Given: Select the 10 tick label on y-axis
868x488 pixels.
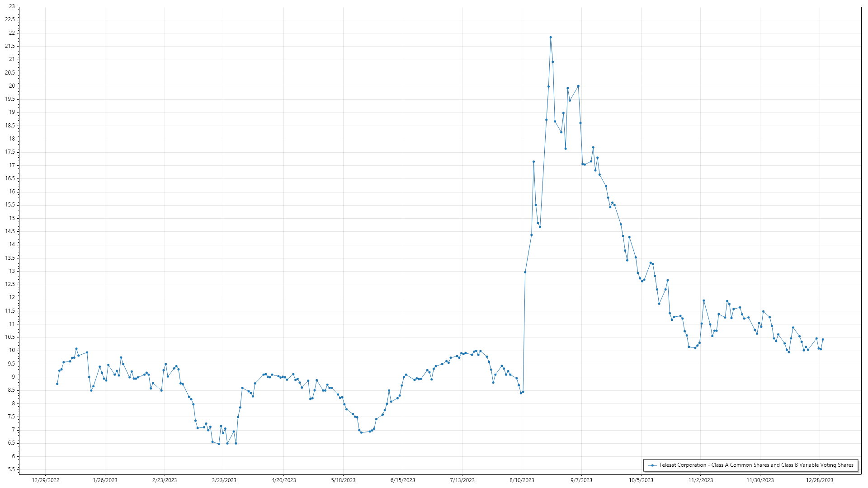Looking at the screenshot, I should click(x=12, y=351).
